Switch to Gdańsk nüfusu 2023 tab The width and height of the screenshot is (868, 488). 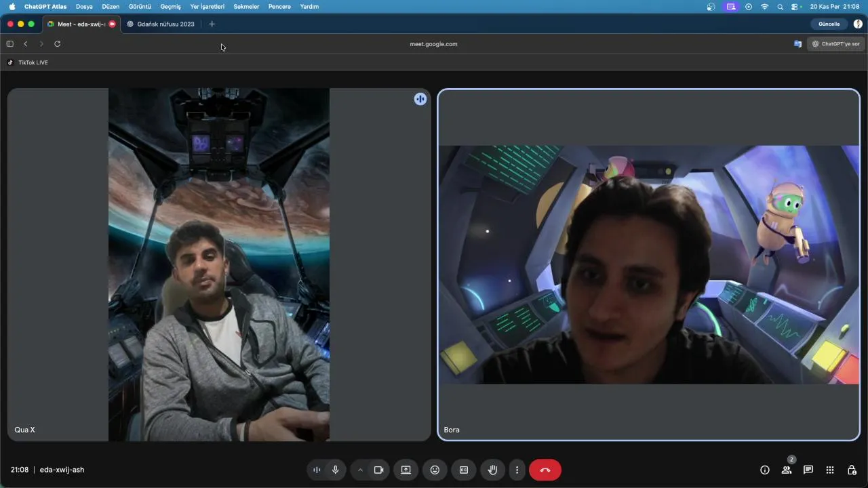click(160, 24)
